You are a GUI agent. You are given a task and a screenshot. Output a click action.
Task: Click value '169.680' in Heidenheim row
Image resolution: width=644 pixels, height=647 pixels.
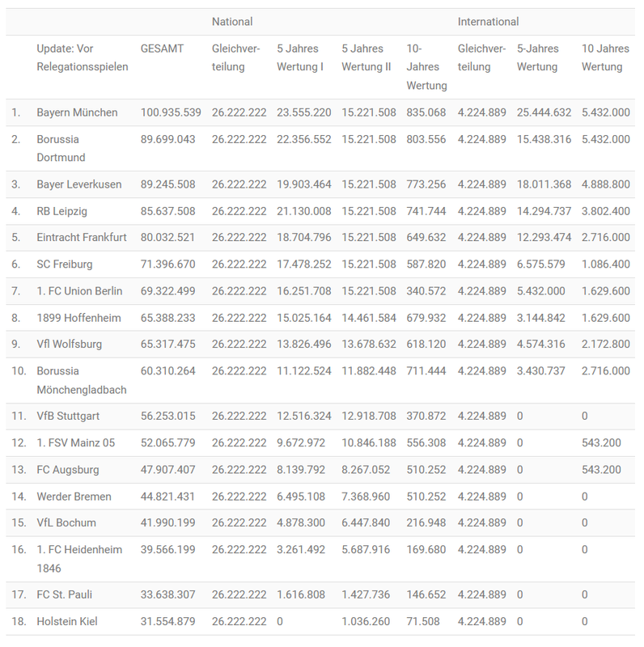[x=426, y=550]
